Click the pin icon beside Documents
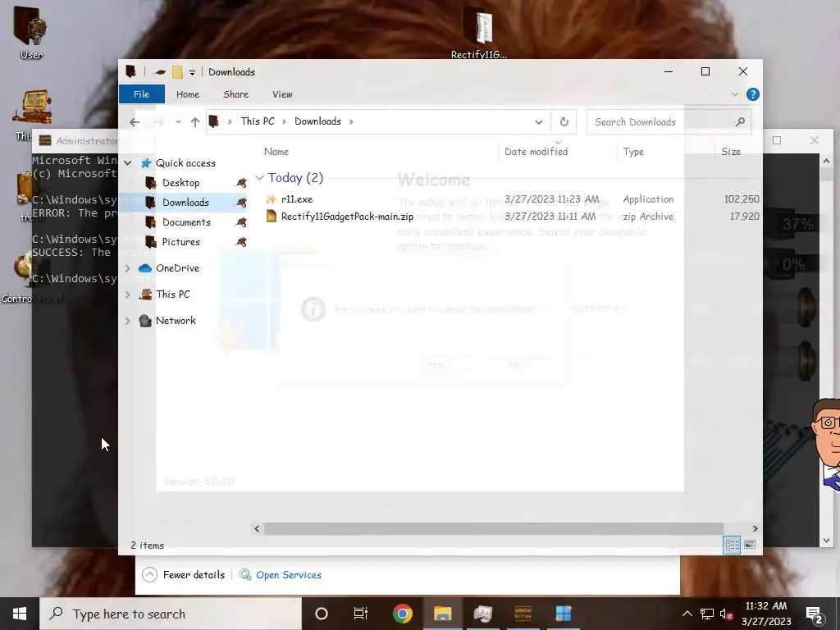 [241, 222]
